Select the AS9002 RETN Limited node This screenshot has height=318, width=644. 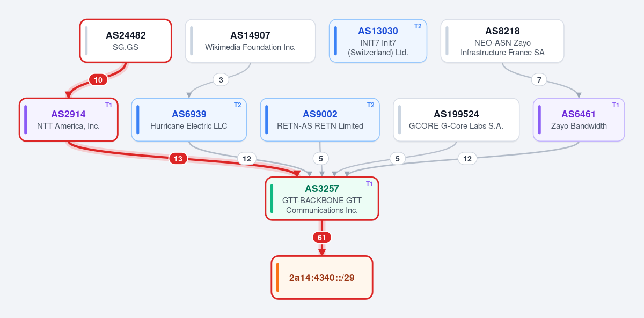click(x=320, y=120)
